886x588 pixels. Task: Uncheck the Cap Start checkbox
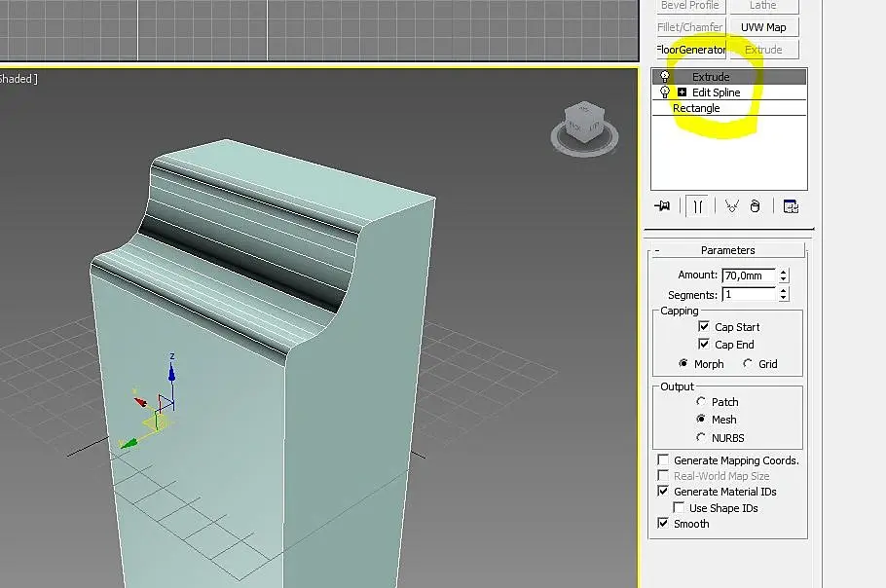coord(704,327)
